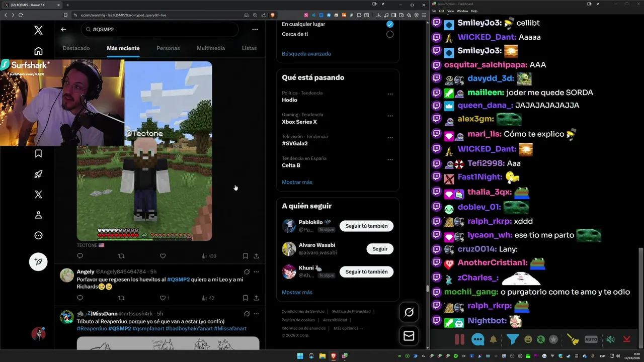Open the 'Búsqueda avanzada' link
Screen dimensions: 644x362
coord(306,54)
